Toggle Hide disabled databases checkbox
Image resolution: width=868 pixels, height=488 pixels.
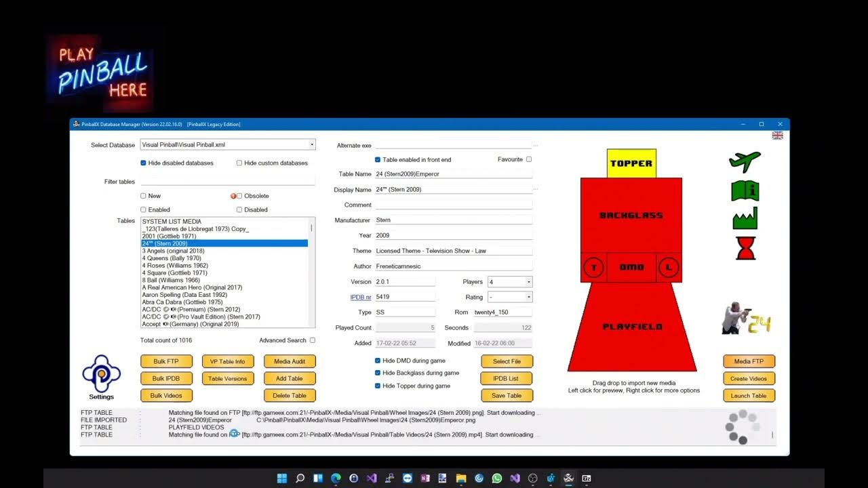point(143,163)
